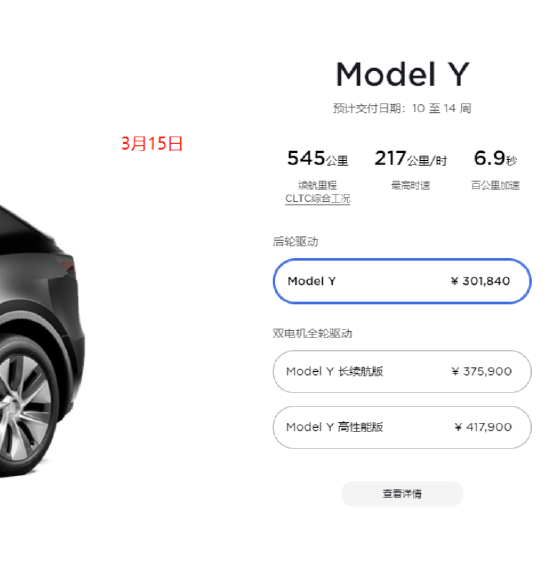Click the 后轮驱动 section label
The height and width of the screenshot is (579, 550).
[295, 241]
